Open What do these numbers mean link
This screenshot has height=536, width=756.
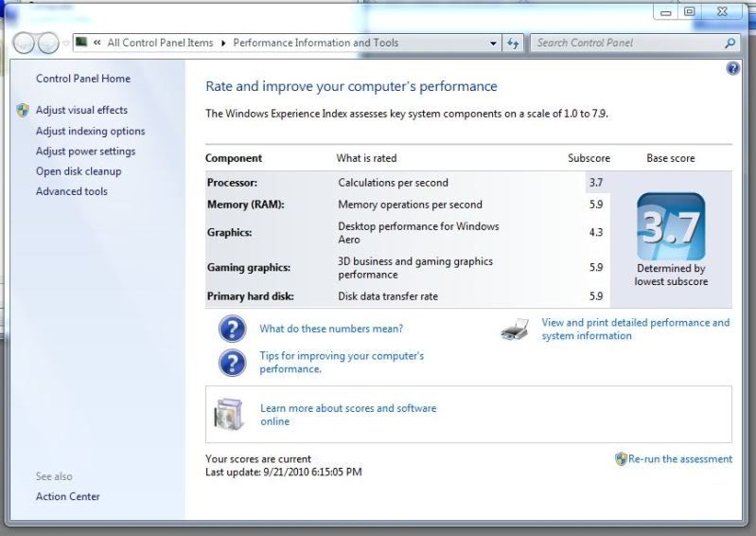click(x=331, y=329)
